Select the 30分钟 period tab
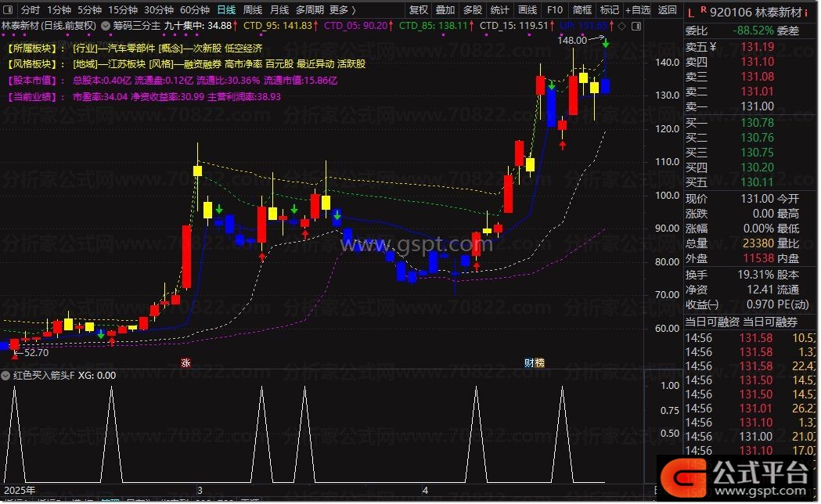 (x=159, y=10)
